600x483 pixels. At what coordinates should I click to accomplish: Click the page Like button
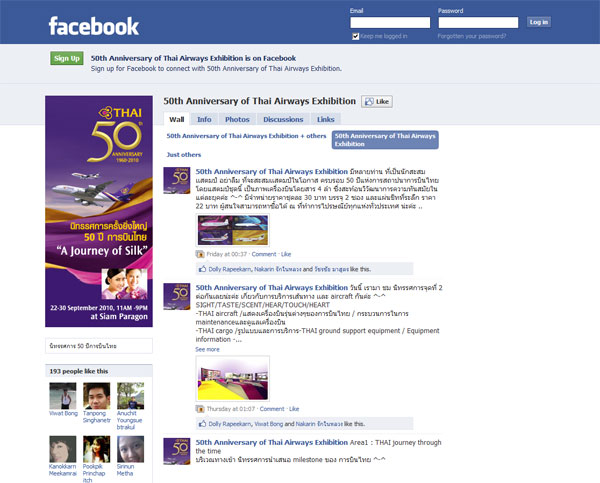377,102
